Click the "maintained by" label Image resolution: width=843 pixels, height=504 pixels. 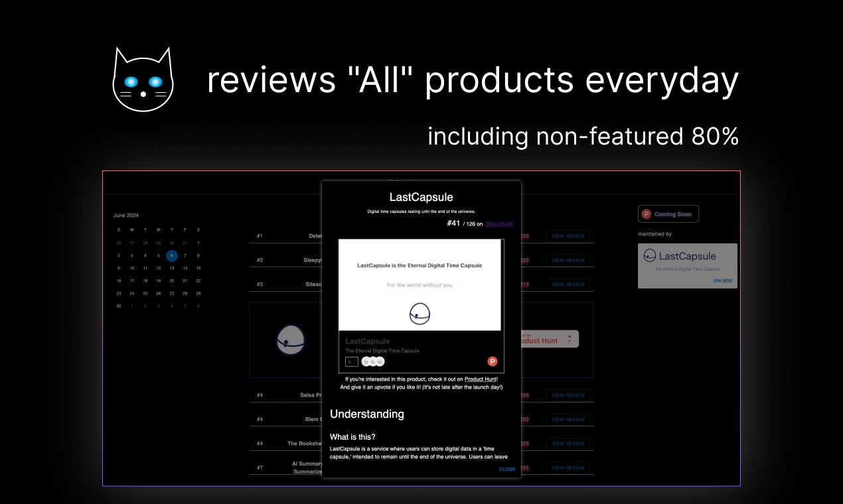coord(654,234)
